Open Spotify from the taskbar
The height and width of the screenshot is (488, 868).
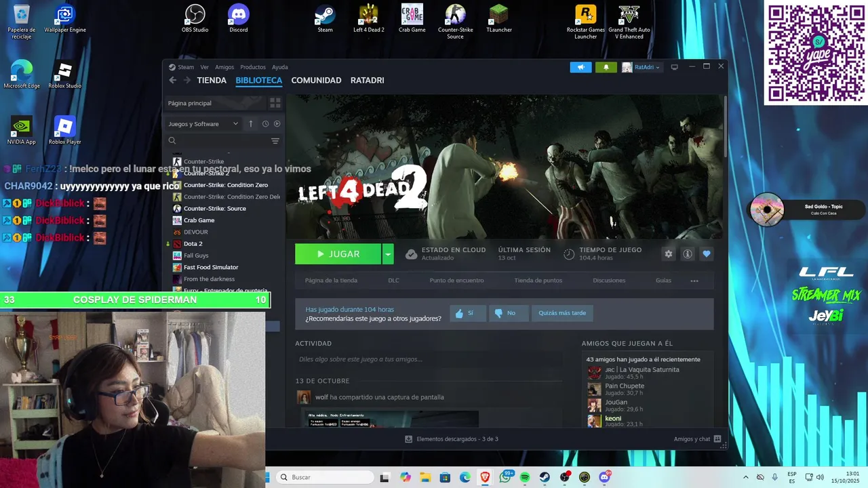(525, 477)
